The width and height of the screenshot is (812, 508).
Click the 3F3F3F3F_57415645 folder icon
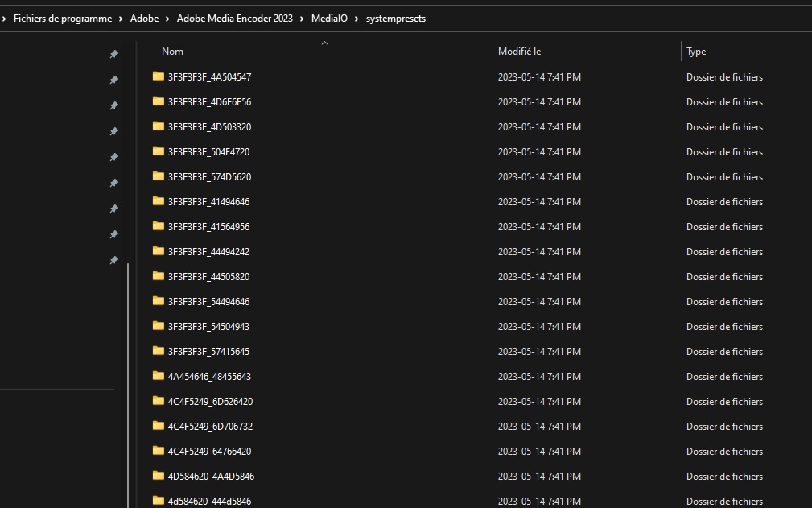tap(159, 350)
